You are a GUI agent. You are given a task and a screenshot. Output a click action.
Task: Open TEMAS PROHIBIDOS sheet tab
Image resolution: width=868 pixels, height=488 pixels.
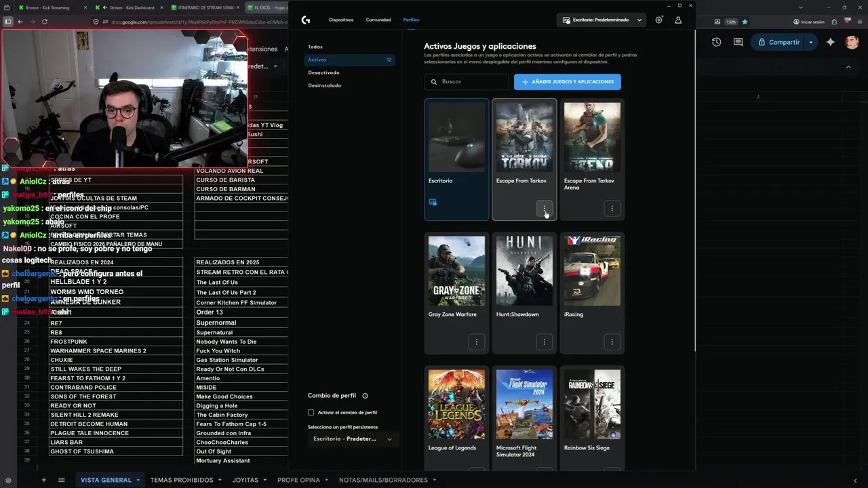[182, 480]
